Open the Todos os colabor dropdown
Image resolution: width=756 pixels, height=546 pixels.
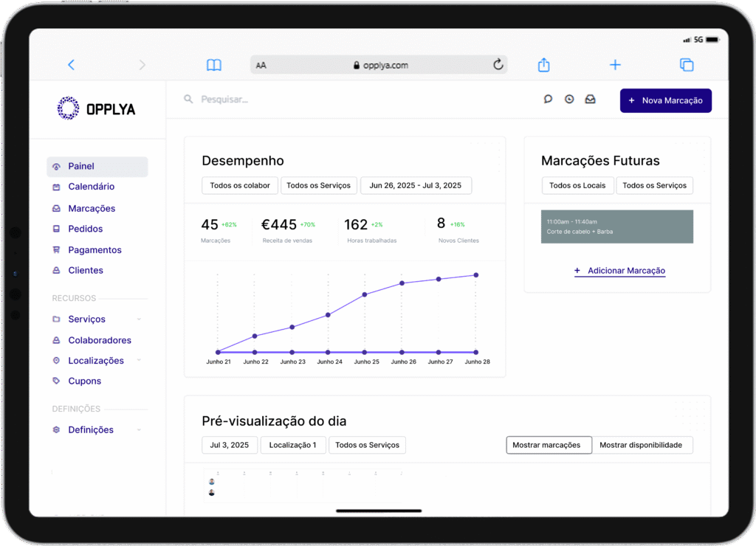(240, 185)
